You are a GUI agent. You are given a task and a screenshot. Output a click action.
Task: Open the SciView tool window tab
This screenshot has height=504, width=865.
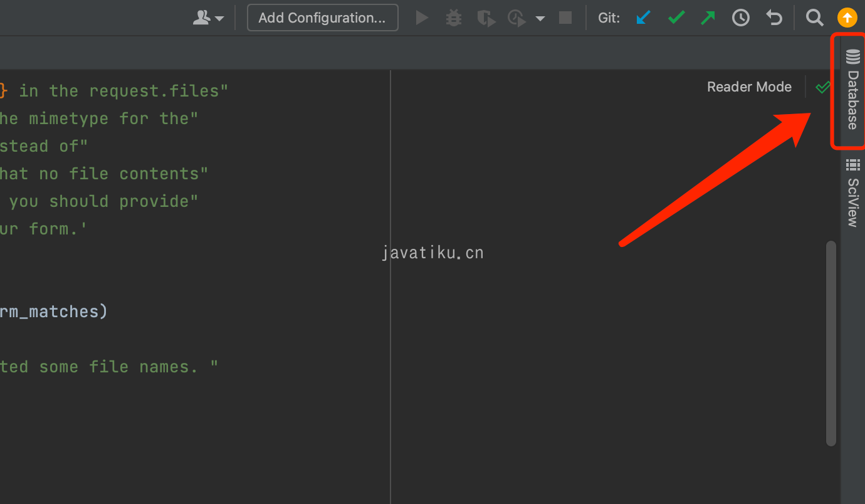coord(852,194)
